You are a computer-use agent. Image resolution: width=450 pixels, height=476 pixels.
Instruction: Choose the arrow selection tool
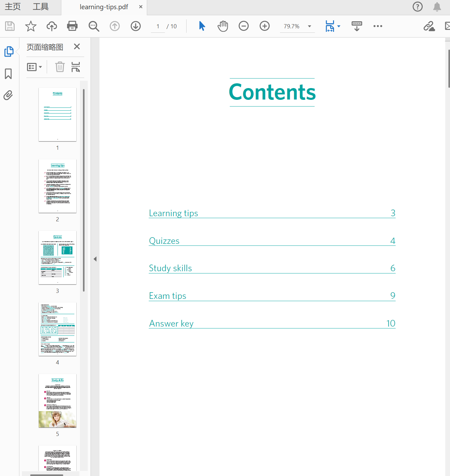tap(202, 26)
